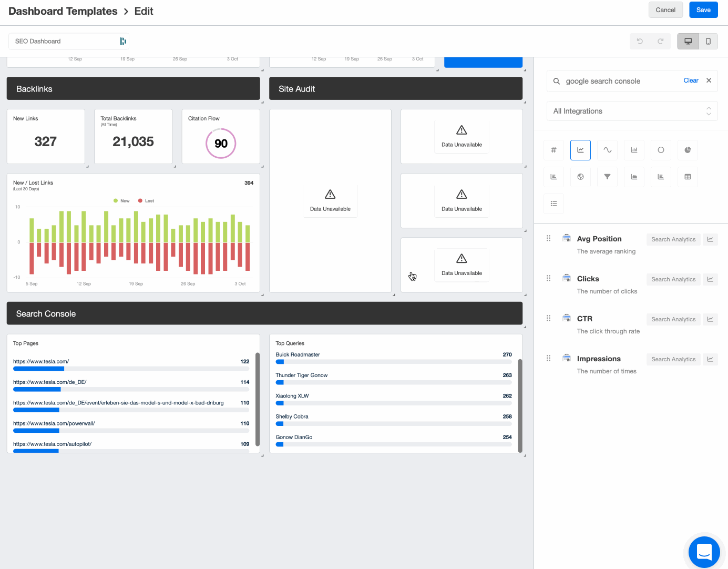Screen dimensions: 728x569
Task: Toggle desktop preview mode
Action: (688, 41)
